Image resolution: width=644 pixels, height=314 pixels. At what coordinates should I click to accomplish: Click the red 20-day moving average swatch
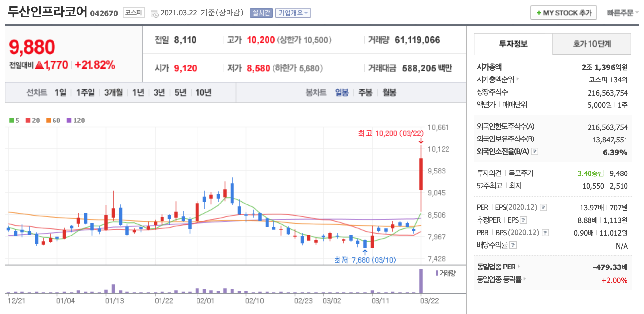point(28,120)
